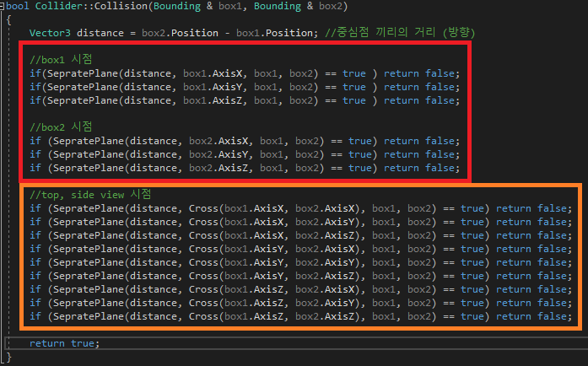Click the '//top, side view 시점' comment
This screenshot has width=588, height=366.
[x=90, y=194]
